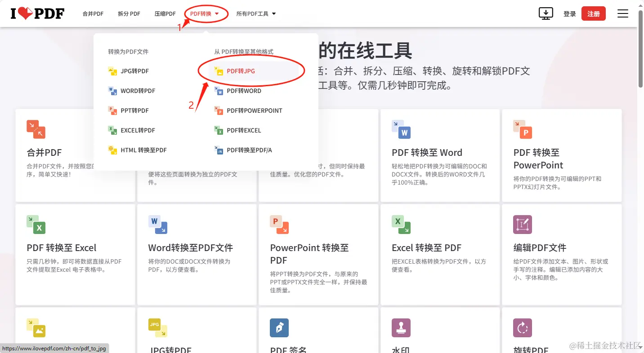
Task: Click the 合并PDF card icon
Action: [x=36, y=129]
